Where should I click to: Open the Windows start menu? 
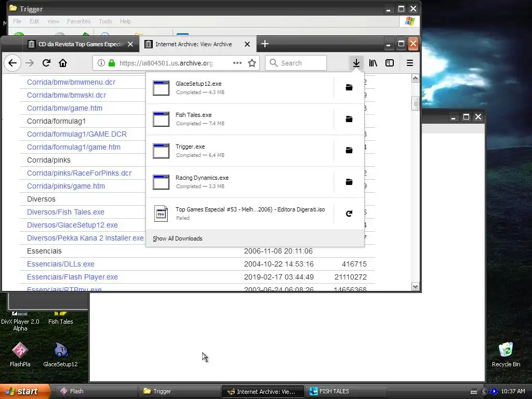pos(25,391)
